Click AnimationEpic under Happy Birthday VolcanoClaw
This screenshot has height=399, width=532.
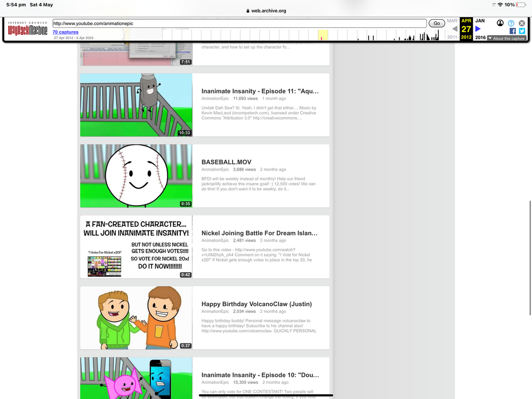[215, 311]
